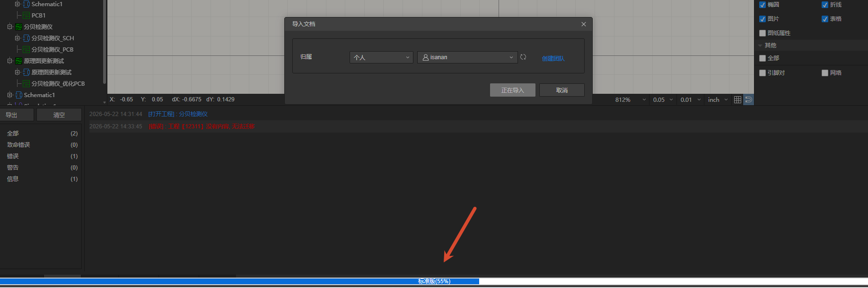Select the 分贝检测仪_优化PCB tree item
The height and width of the screenshot is (288, 868).
[58, 84]
